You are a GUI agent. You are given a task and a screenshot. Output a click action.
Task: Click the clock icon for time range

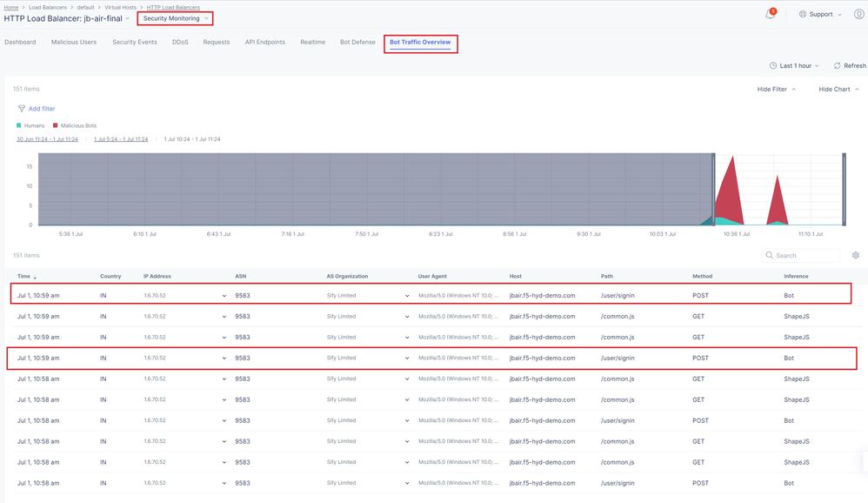(x=773, y=66)
